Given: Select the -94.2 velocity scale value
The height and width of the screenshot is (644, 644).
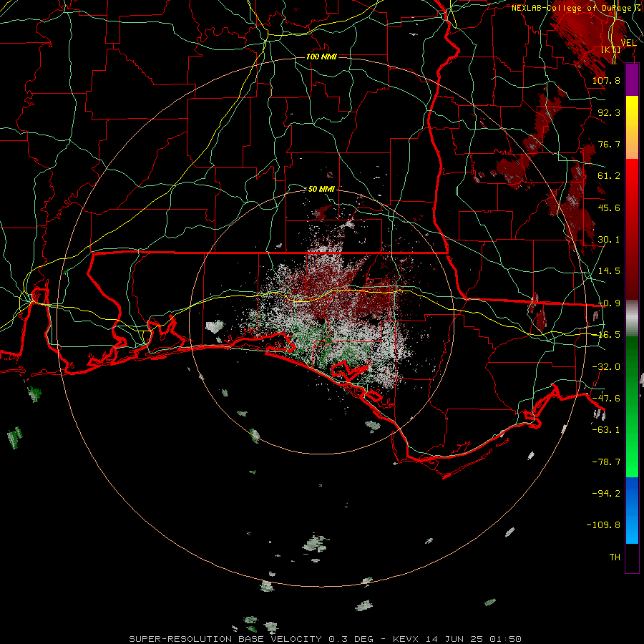Looking at the screenshot, I should [606, 494].
